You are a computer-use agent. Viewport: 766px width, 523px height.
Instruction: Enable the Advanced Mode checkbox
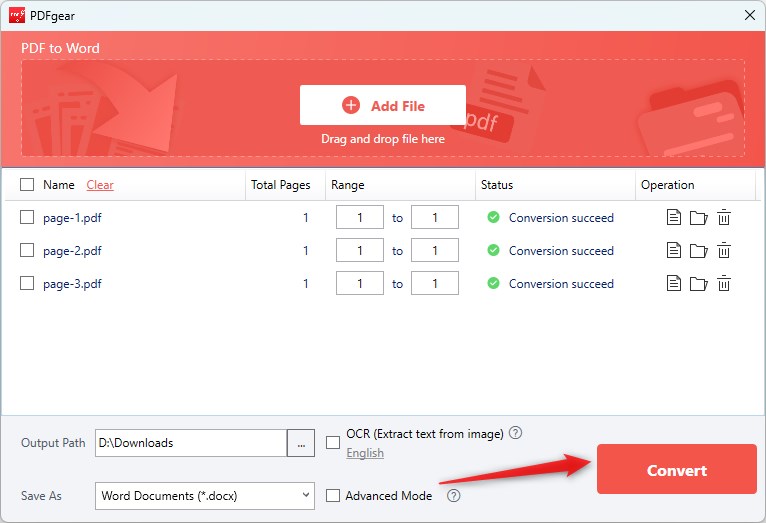(333, 496)
